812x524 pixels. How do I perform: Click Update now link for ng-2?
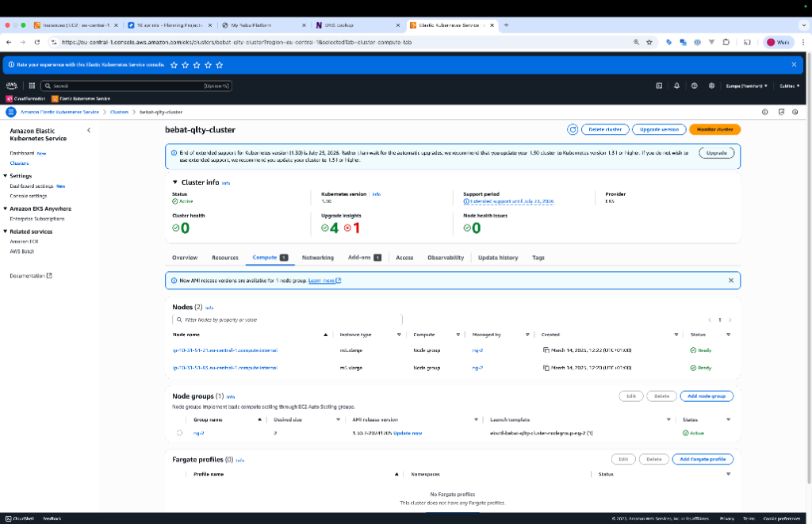[408, 434]
